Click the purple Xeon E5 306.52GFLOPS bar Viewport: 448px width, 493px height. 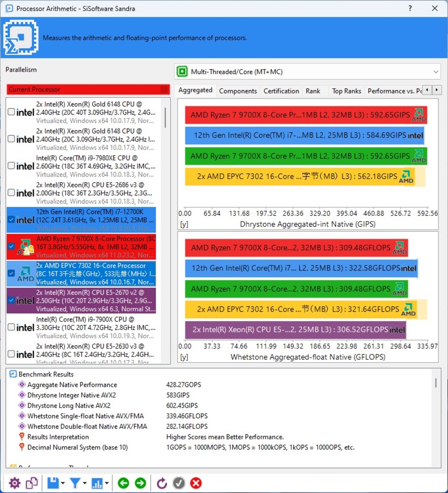295,330
